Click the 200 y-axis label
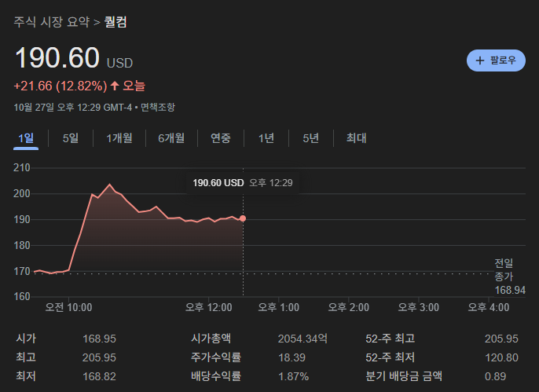This screenshot has height=392, width=539. point(22,194)
